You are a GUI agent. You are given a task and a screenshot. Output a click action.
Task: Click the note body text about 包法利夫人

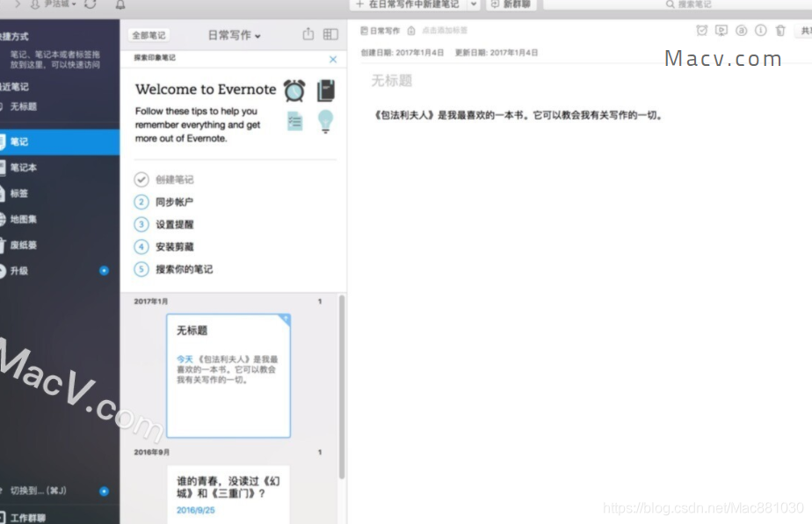(x=518, y=115)
